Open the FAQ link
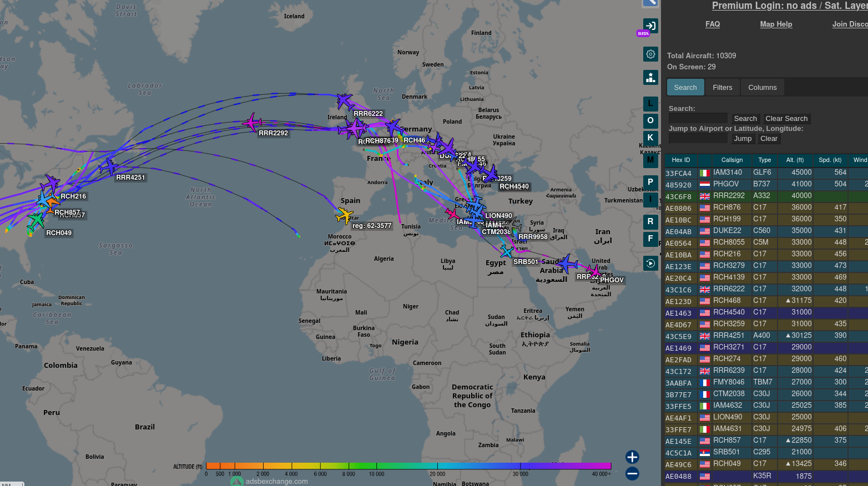 click(713, 24)
